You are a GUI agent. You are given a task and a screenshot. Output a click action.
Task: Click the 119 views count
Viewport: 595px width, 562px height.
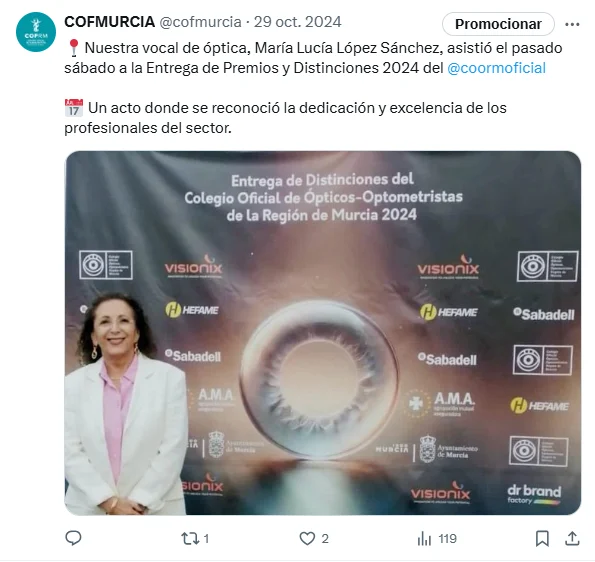448,538
